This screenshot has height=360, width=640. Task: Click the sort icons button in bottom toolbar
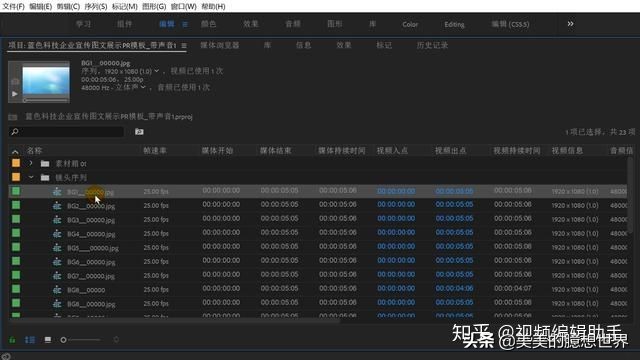[x=116, y=340]
